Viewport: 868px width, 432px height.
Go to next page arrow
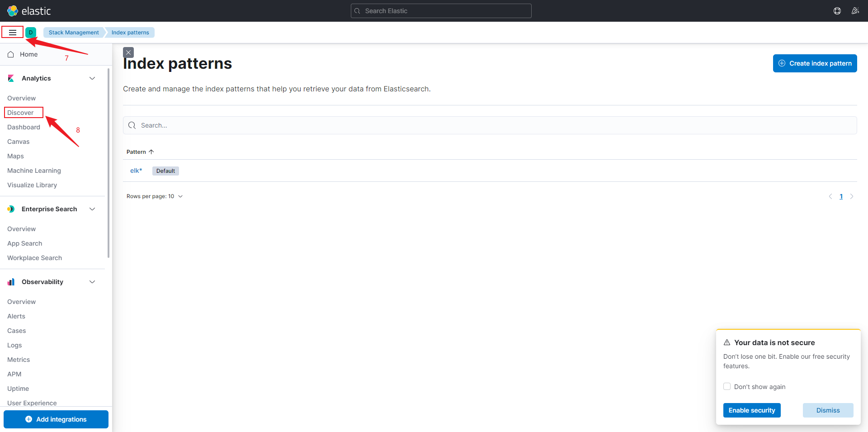(852, 196)
